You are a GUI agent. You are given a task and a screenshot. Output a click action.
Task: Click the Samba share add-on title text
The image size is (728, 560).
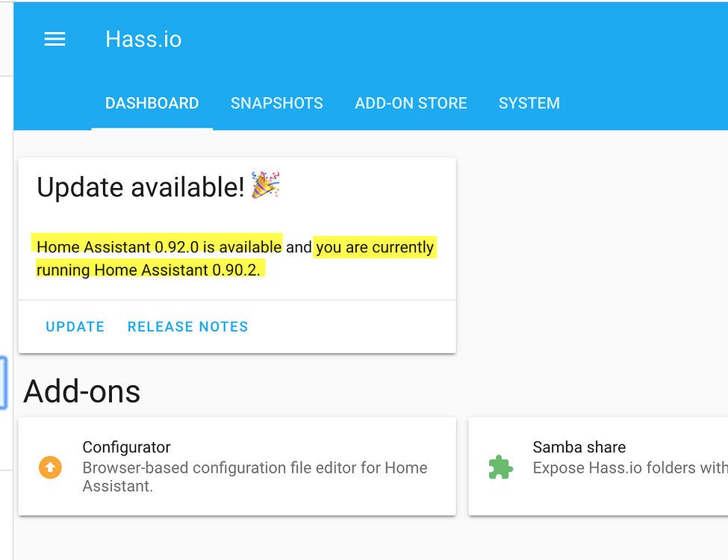pos(579,447)
